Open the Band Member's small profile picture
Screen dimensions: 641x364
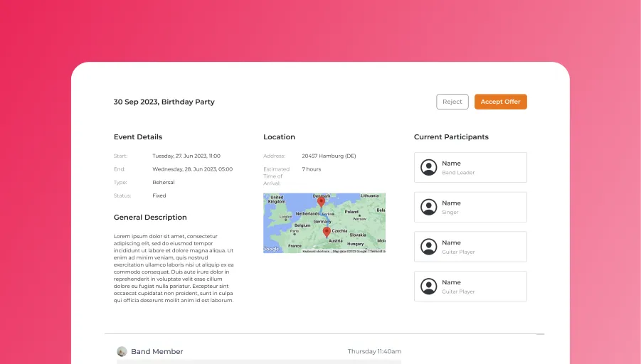[122, 351]
